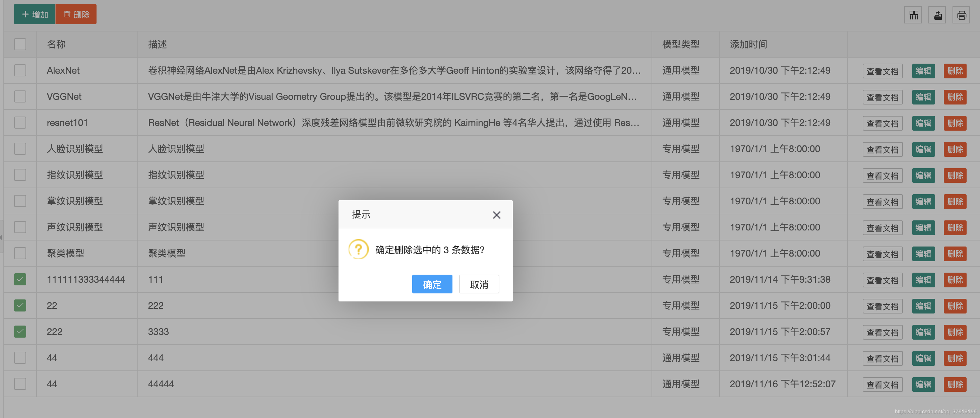The image size is (980, 418).
Task: Close the 提示 dialog with the X
Action: [x=496, y=215]
